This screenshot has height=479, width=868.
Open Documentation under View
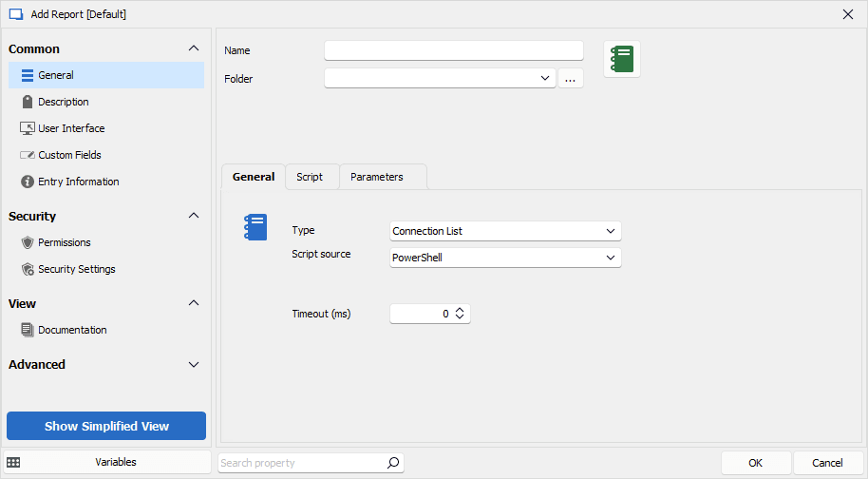pyautogui.click(x=72, y=330)
